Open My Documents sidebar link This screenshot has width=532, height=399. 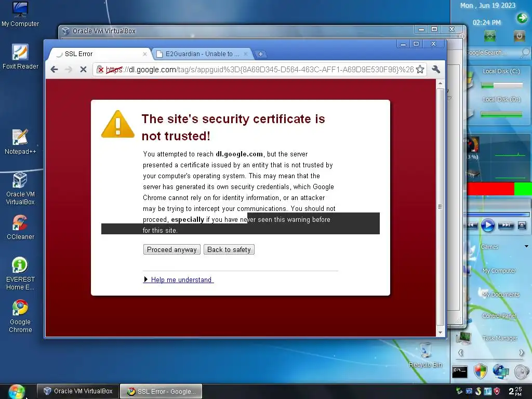click(501, 295)
